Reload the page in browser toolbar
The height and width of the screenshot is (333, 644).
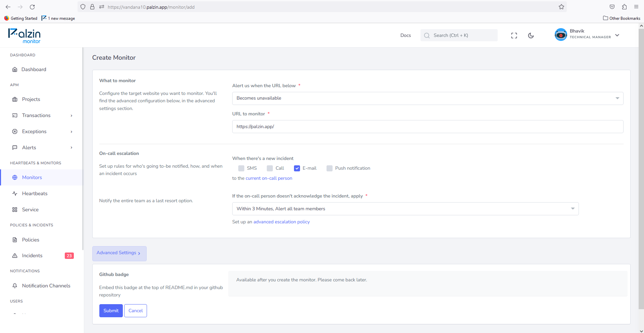pyautogui.click(x=32, y=7)
